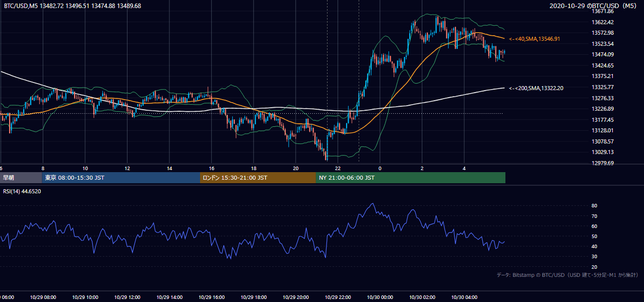Click hour label 12 on price chart time axis
Screen dimensions: 644x302
click(x=127, y=168)
